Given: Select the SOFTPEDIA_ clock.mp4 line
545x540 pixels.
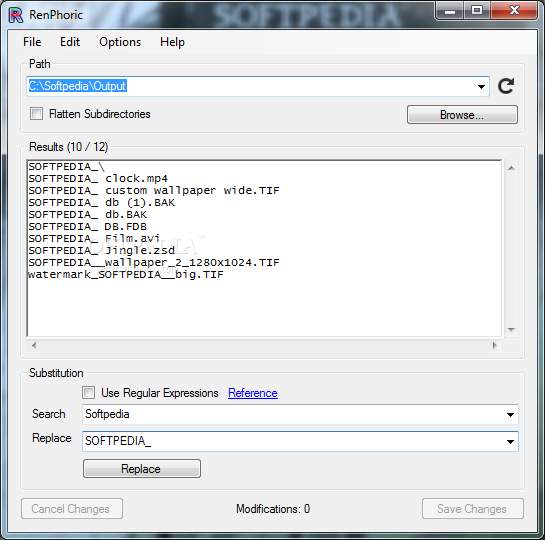Looking at the screenshot, I should coord(98,179).
